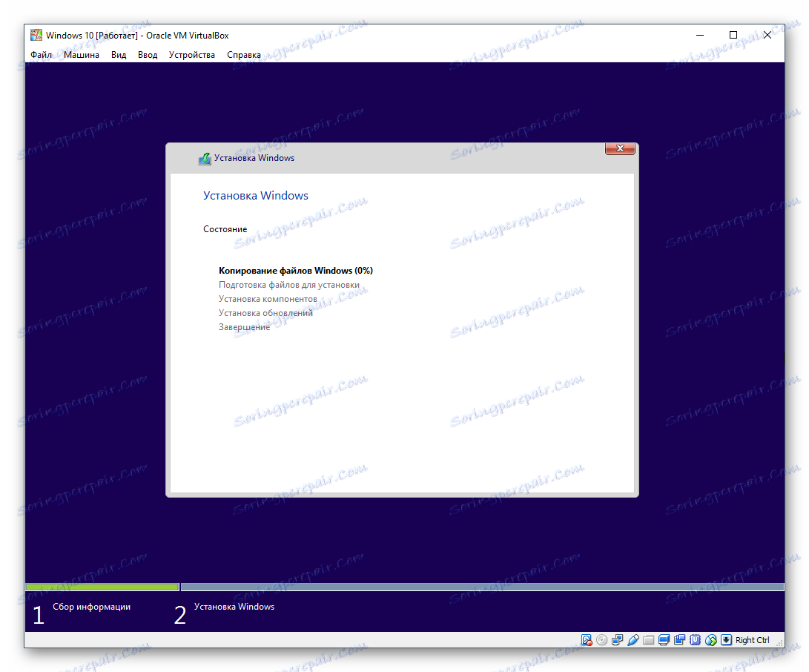Viewport: 809px width, 672px height.
Task: Click the blue Установка Windows heading
Action: click(255, 196)
